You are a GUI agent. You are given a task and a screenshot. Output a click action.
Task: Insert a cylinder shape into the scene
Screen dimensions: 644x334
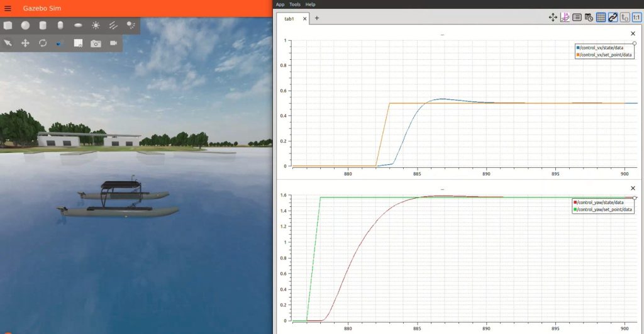coord(43,26)
